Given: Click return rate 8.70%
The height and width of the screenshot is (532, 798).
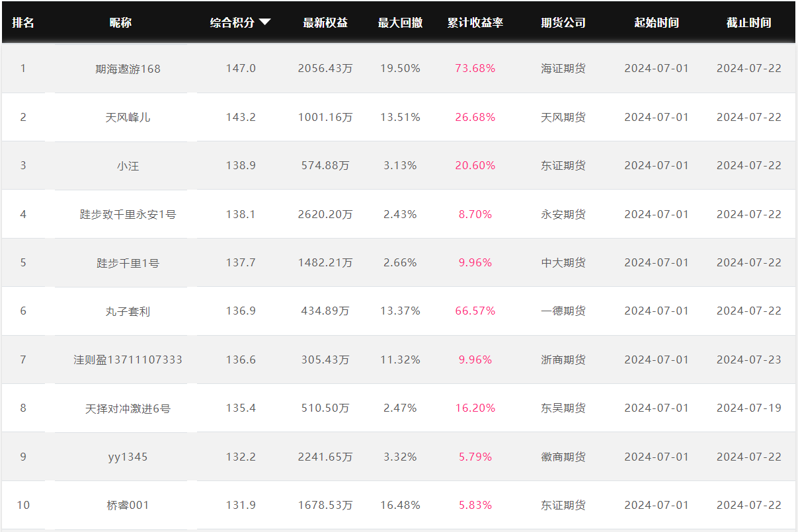Looking at the screenshot, I should click(x=475, y=214).
